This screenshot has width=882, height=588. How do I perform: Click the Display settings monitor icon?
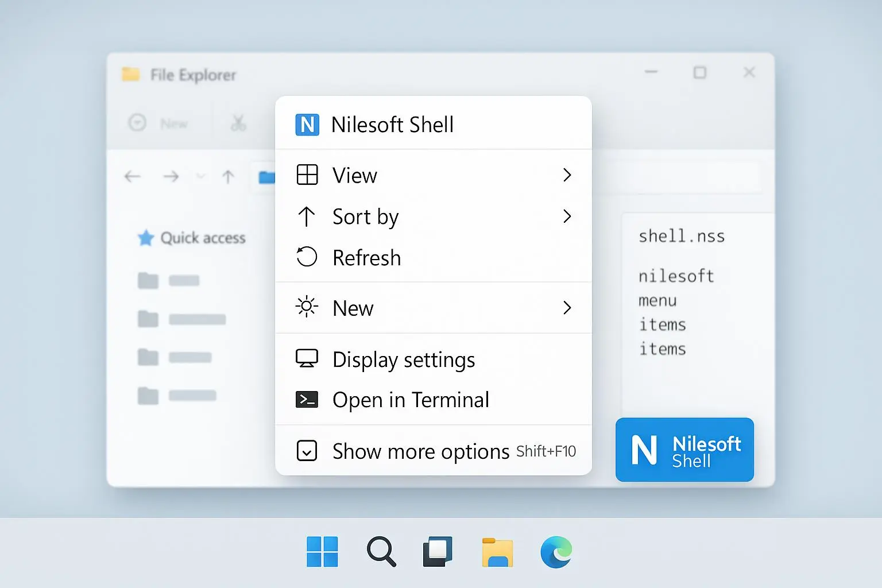[x=307, y=358]
